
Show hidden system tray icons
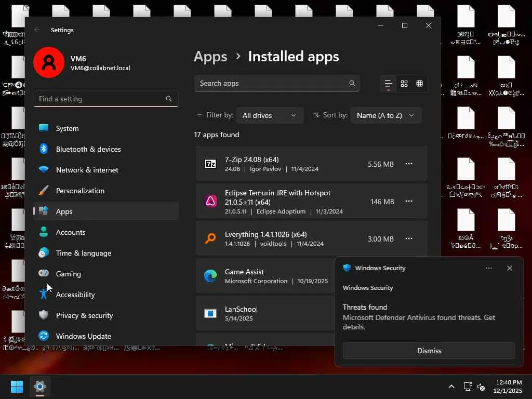point(451,387)
